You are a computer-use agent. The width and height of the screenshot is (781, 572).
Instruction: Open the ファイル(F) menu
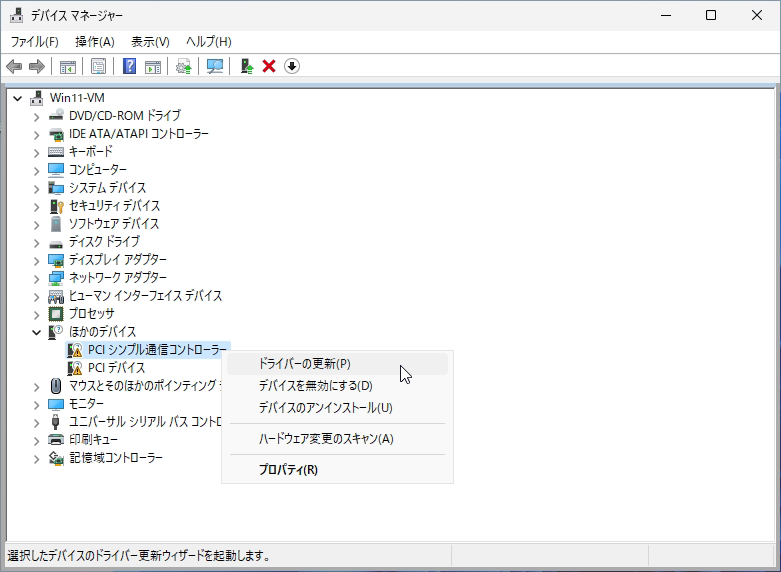tap(34, 42)
